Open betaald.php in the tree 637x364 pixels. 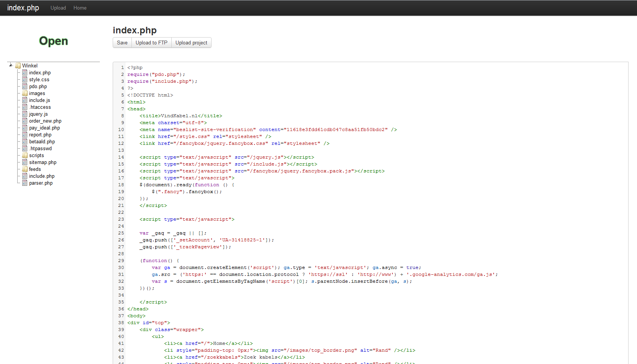(42, 141)
